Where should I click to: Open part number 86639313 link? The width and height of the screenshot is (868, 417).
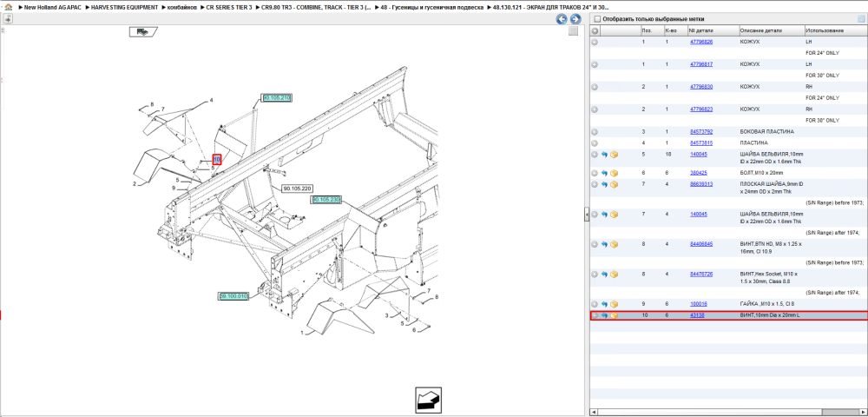pyautogui.click(x=701, y=184)
